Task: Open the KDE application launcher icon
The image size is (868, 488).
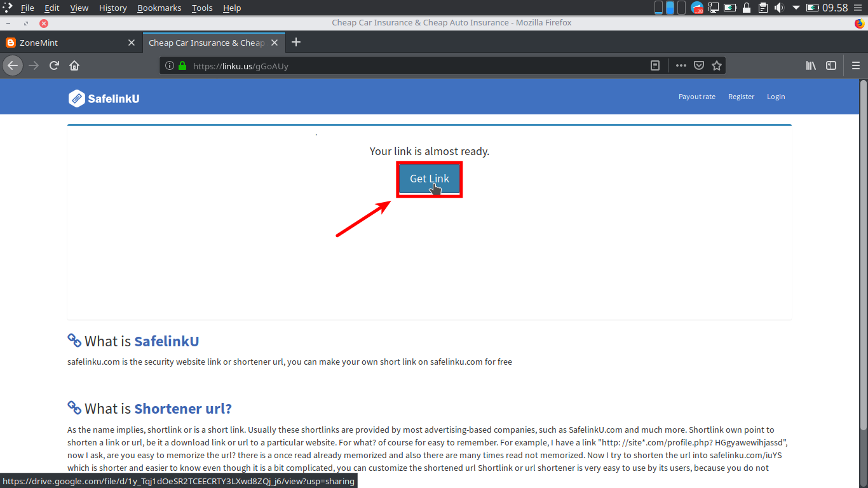Action: point(8,8)
